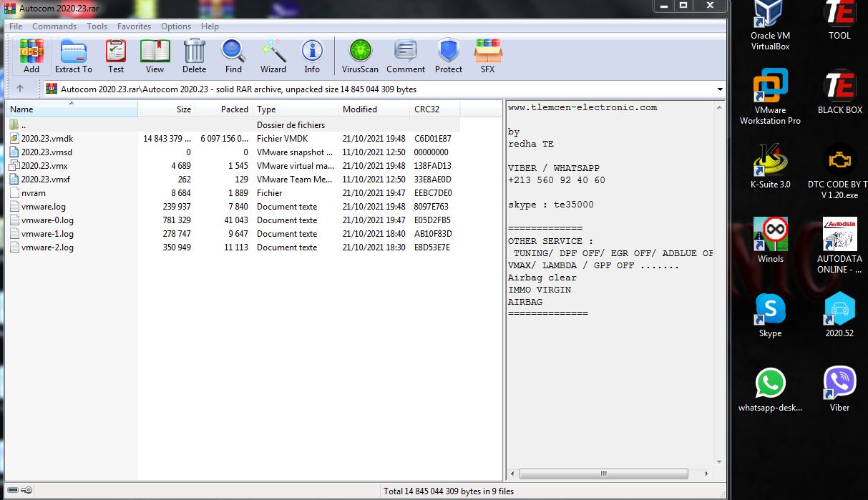The height and width of the screenshot is (500, 868).
Task: Launch Viber desktop shortcut
Action: click(840, 390)
